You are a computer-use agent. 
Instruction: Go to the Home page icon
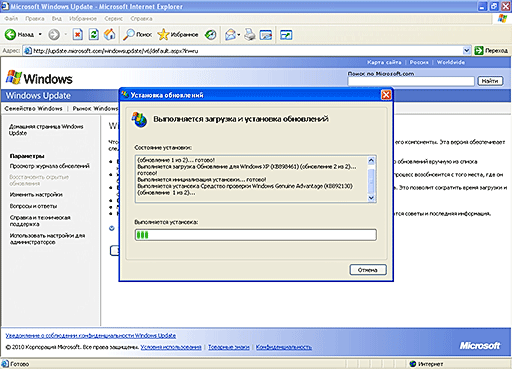point(110,34)
